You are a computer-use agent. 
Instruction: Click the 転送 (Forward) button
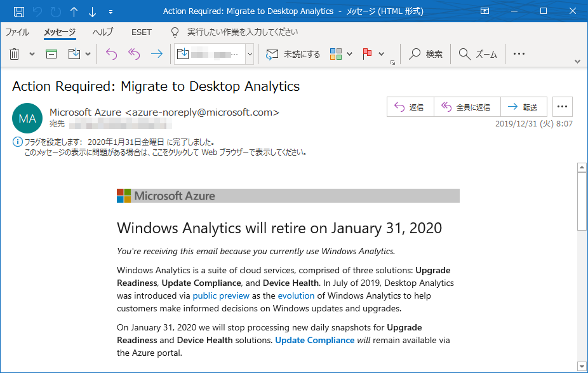524,107
